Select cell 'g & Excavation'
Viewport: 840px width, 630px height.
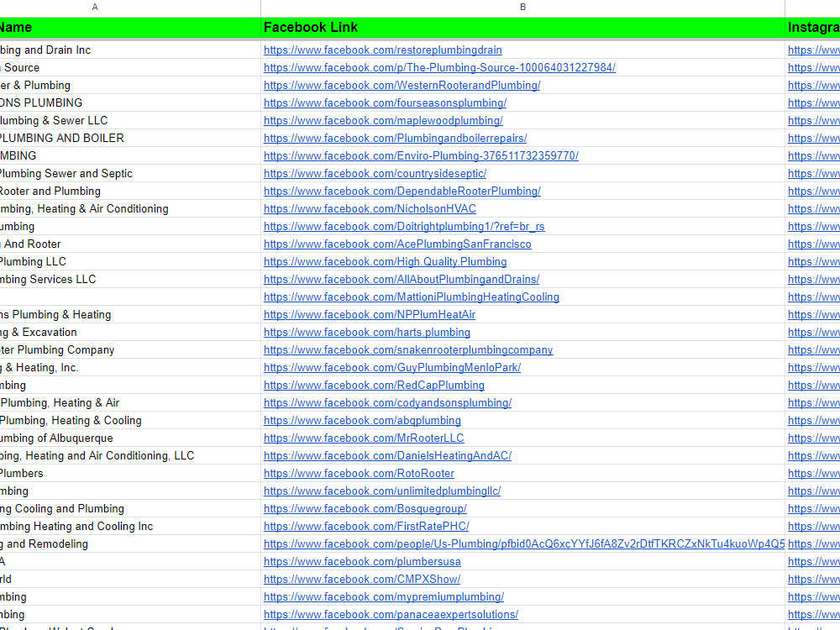[130, 333]
